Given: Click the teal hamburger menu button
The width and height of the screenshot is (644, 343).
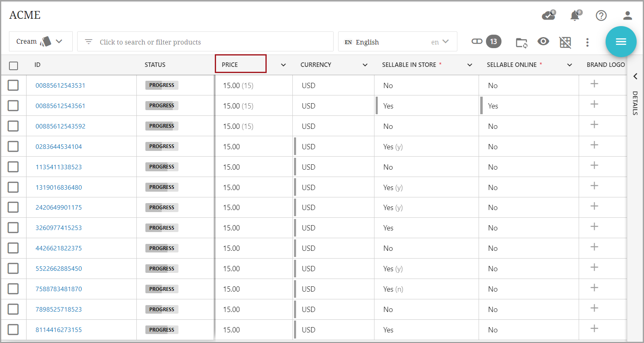Looking at the screenshot, I should point(621,42).
